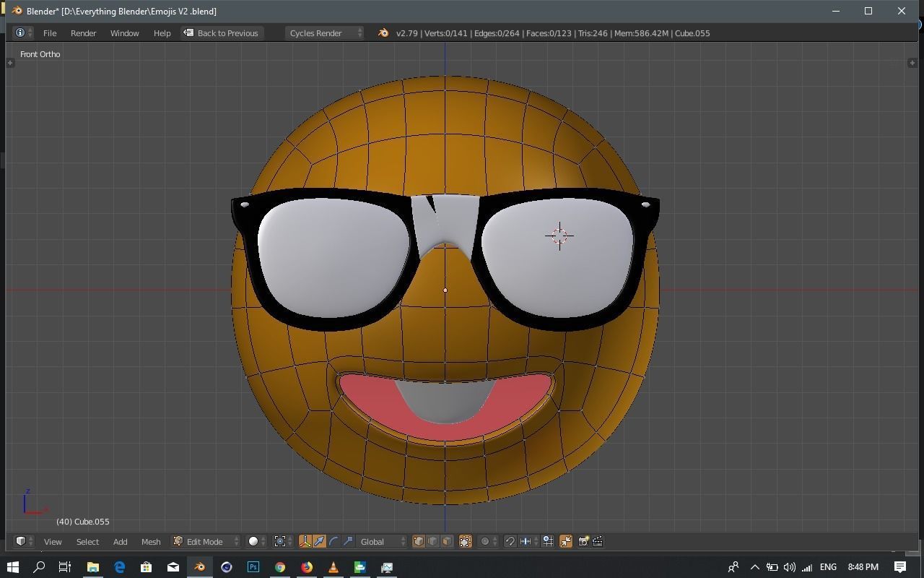This screenshot has width=924, height=578.
Task: Click OpenGL render active viewport camera icon
Action: point(583,541)
